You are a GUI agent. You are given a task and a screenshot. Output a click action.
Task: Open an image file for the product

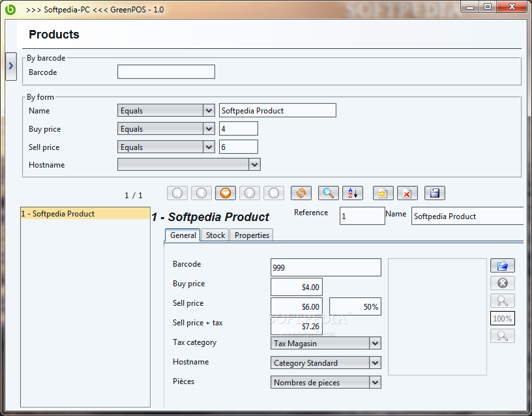click(503, 265)
